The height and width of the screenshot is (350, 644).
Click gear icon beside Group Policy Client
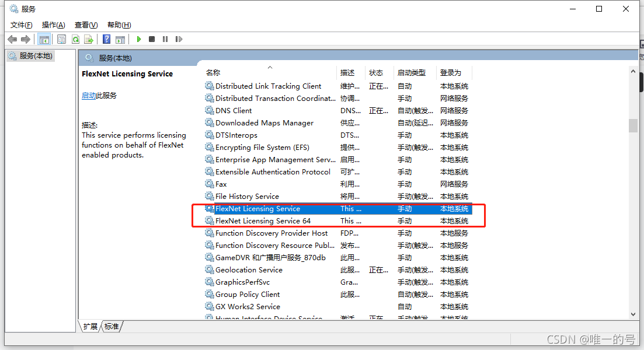point(210,294)
